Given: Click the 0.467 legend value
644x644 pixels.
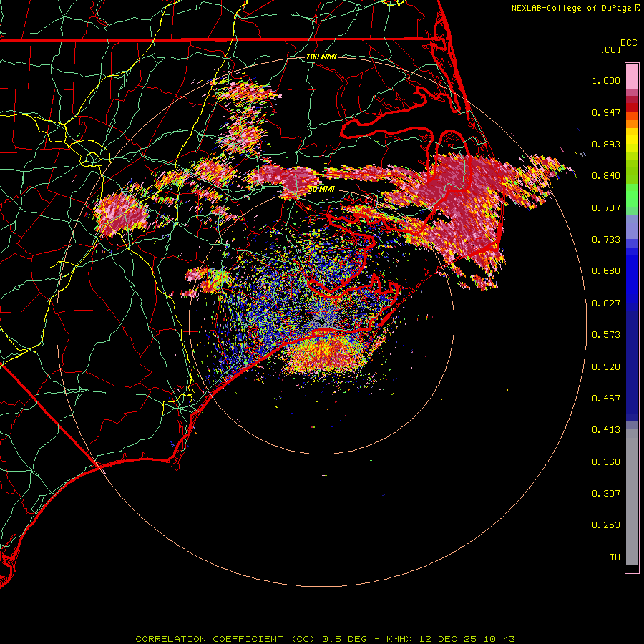Looking at the screenshot, I should pyautogui.click(x=606, y=399).
